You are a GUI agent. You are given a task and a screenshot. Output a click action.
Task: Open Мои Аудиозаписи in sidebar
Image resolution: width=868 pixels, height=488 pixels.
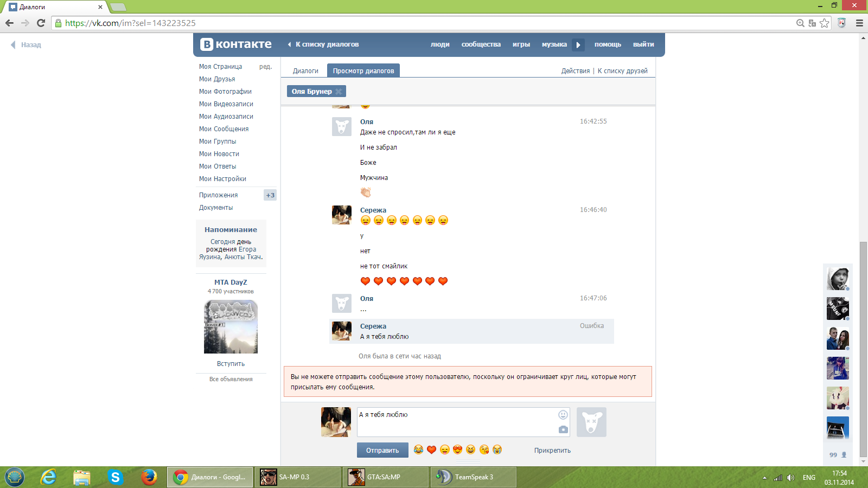(x=226, y=117)
